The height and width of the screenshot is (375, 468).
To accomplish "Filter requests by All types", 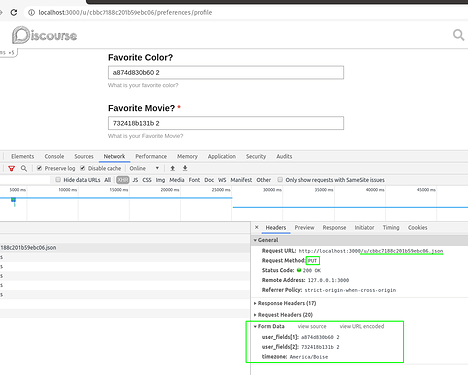I will (x=107, y=180).
